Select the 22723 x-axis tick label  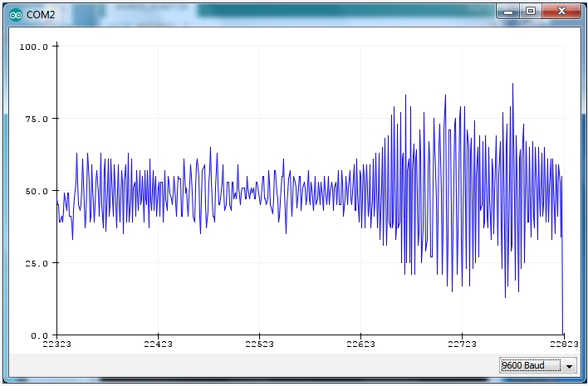coord(462,344)
